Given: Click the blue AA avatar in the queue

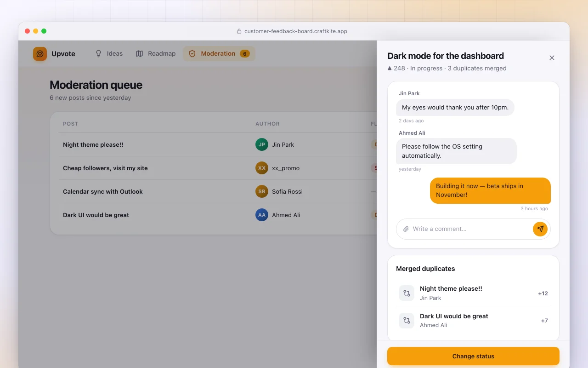Looking at the screenshot, I should [x=261, y=215].
